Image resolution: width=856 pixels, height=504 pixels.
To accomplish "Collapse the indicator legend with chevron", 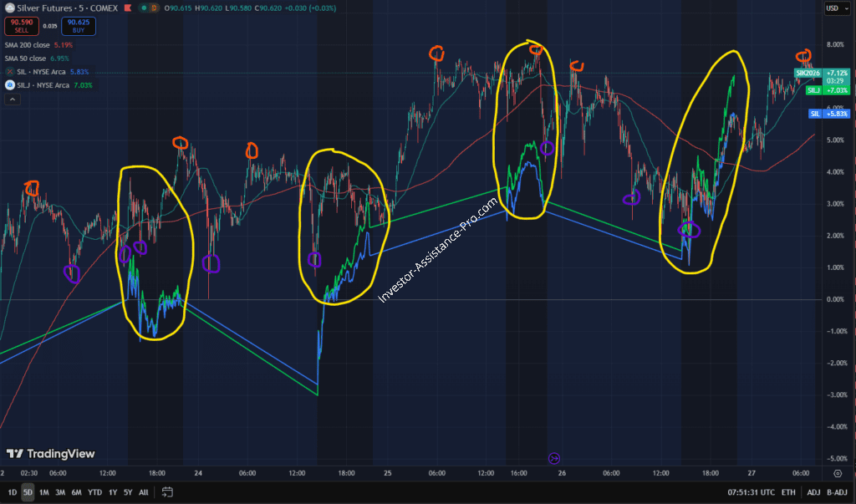I will click(x=13, y=99).
